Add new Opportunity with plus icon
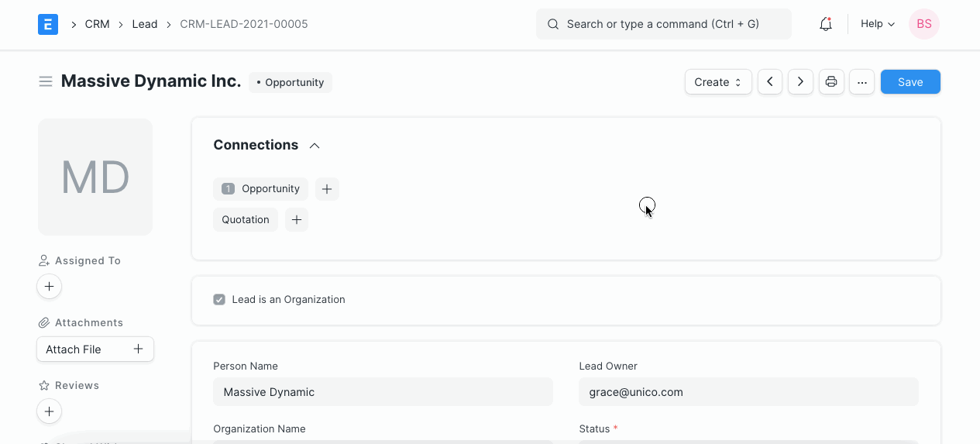 327,189
